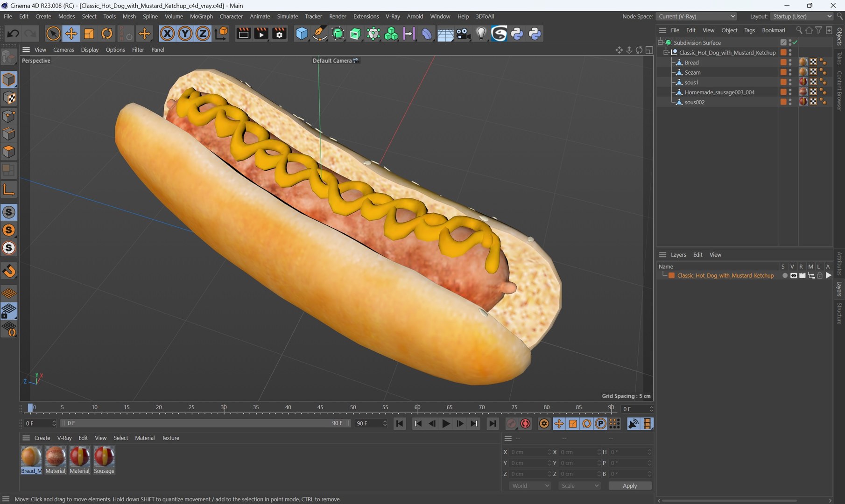Click the Make Editable icon in left sidebar

(x=9, y=57)
